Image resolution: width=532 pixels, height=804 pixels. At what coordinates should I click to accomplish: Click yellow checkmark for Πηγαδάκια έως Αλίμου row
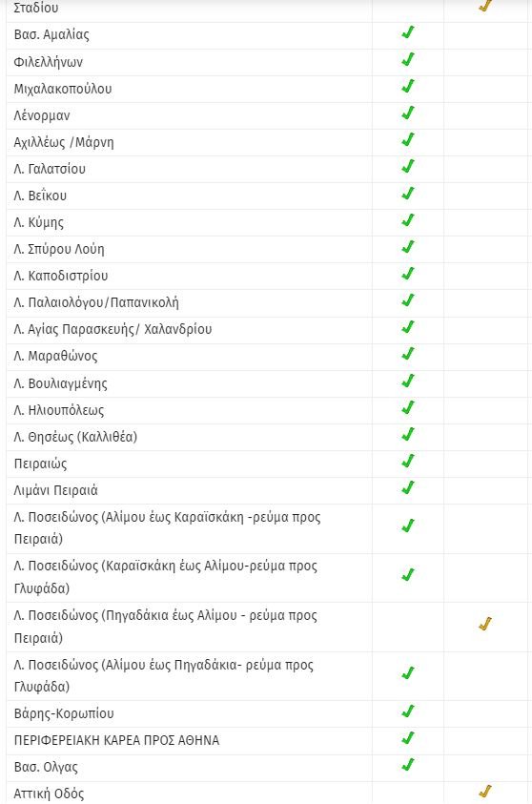click(x=485, y=624)
